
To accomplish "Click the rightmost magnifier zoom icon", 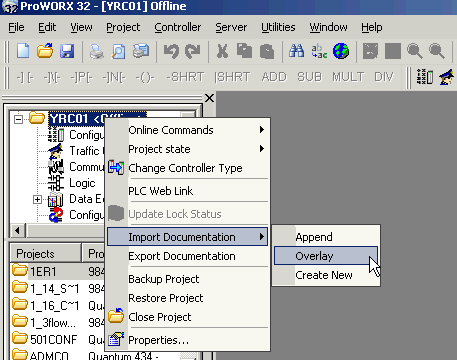I will 437,51.
